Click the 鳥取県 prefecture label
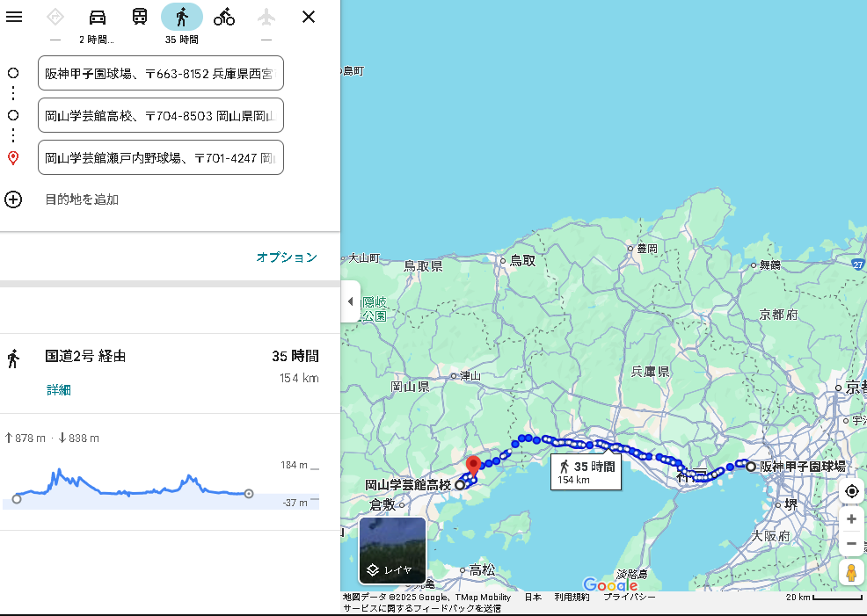 tap(423, 266)
